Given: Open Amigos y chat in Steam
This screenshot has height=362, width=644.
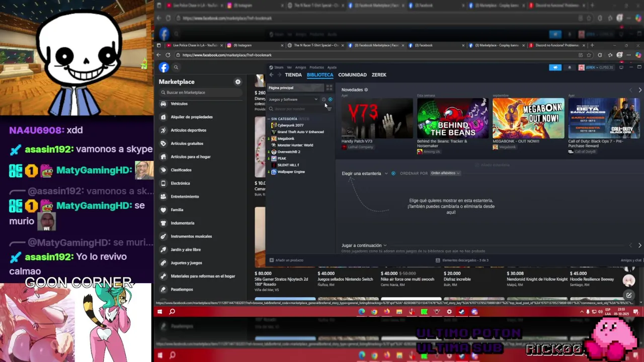Looking at the screenshot, I should point(631,260).
